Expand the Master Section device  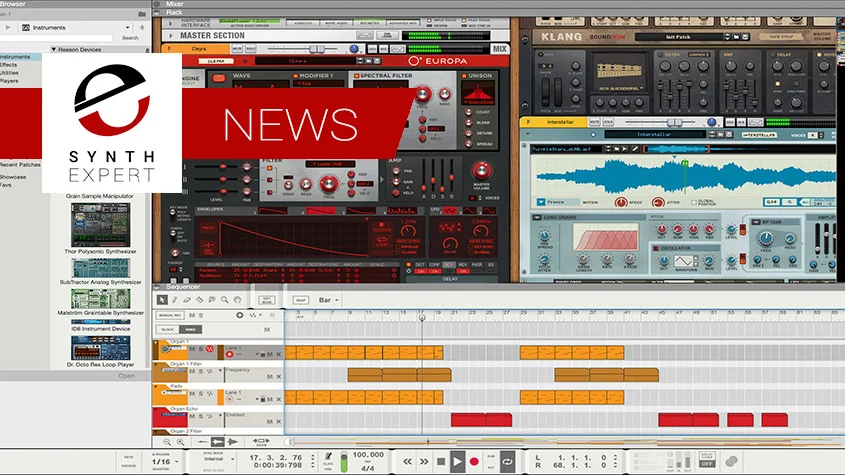point(171,36)
